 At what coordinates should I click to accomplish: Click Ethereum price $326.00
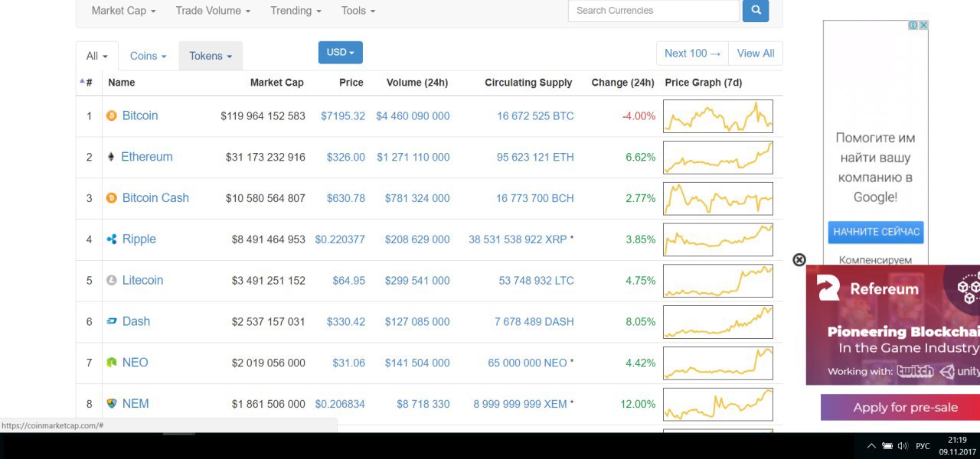346,158
